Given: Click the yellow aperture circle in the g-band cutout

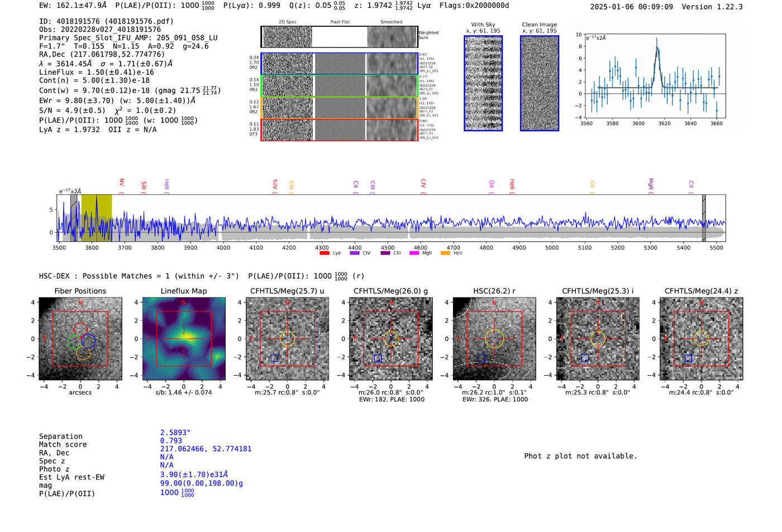Looking at the screenshot, I should pos(391,339).
